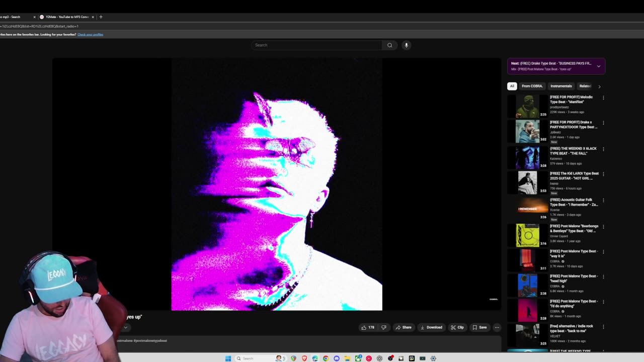
Task: Open ChatGPT app icon in taskbar
Action: (x=379, y=358)
